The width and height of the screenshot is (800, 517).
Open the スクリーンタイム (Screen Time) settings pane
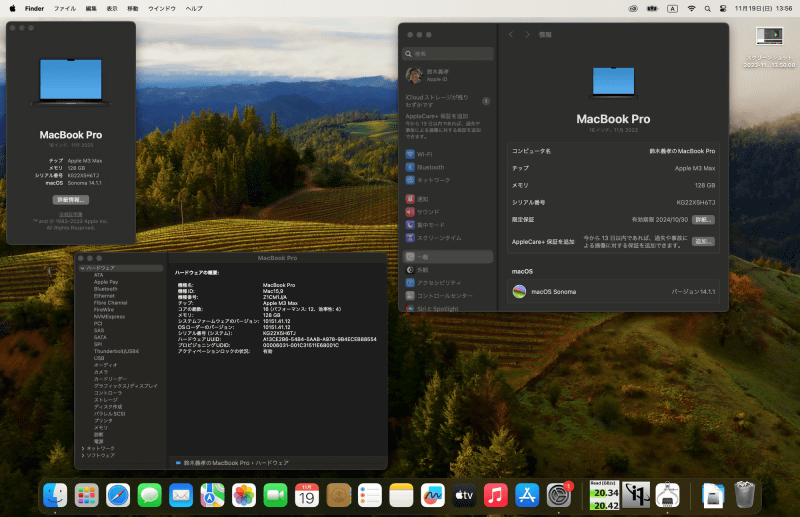click(x=438, y=238)
